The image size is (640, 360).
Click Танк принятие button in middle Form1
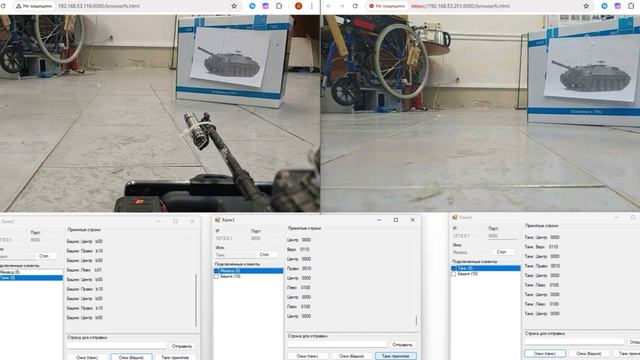(396, 356)
